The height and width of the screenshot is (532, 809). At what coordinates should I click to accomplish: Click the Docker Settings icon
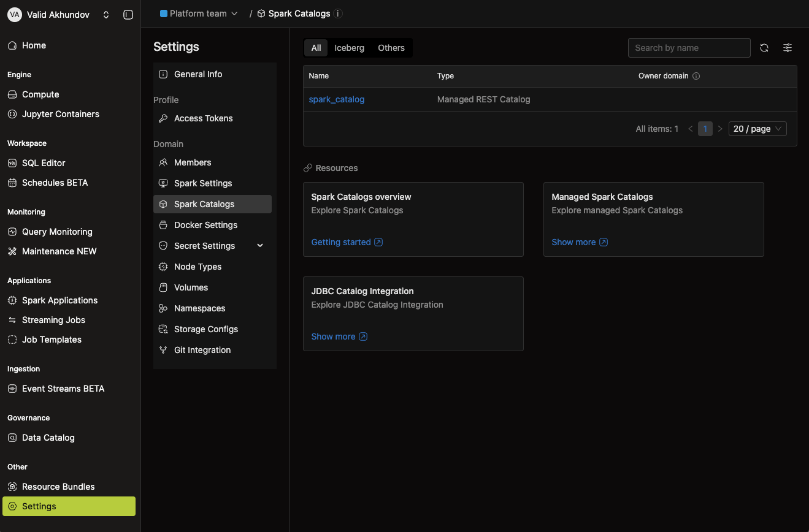click(163, 225)
